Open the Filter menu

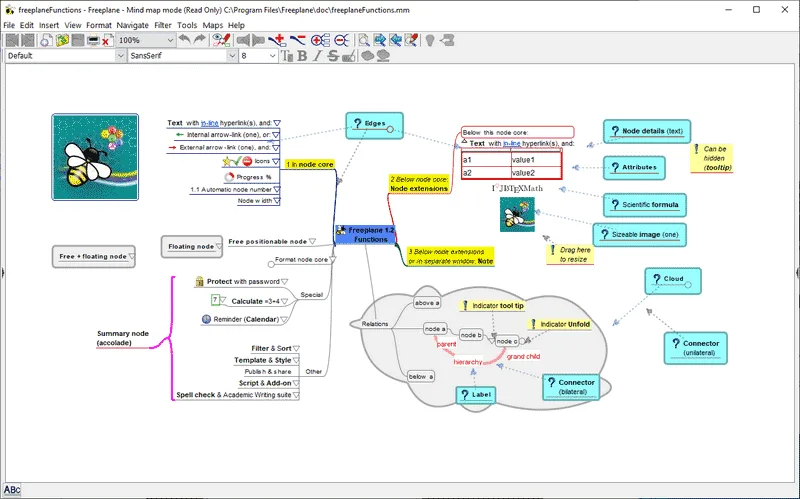tap(163, 25)
